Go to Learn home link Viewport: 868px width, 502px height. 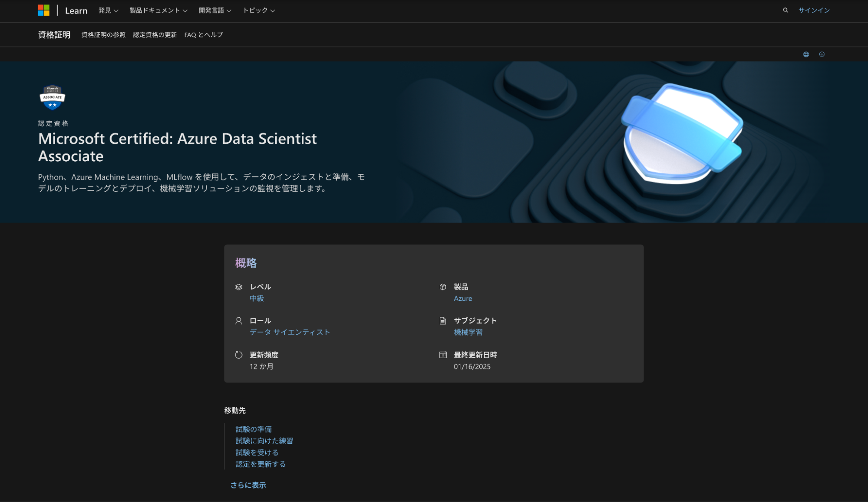point(76,10)
